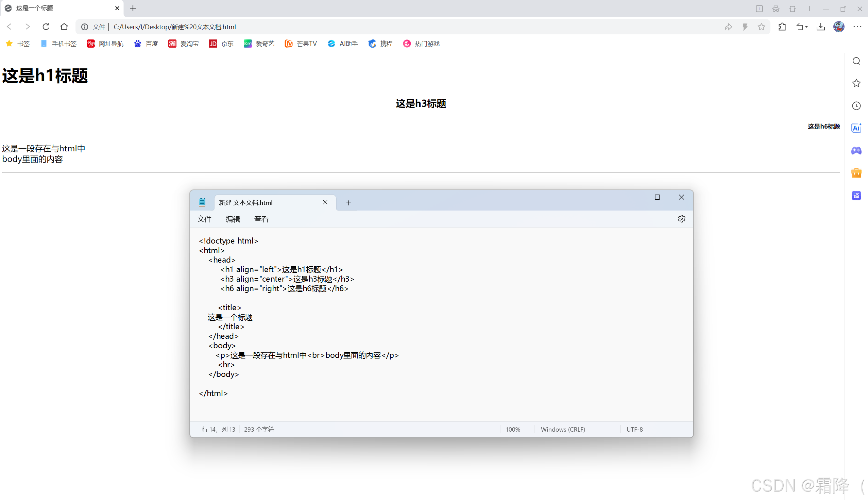Click the sidebar search icon
This screenshot has height=500, width=868.
click(856, 61)
